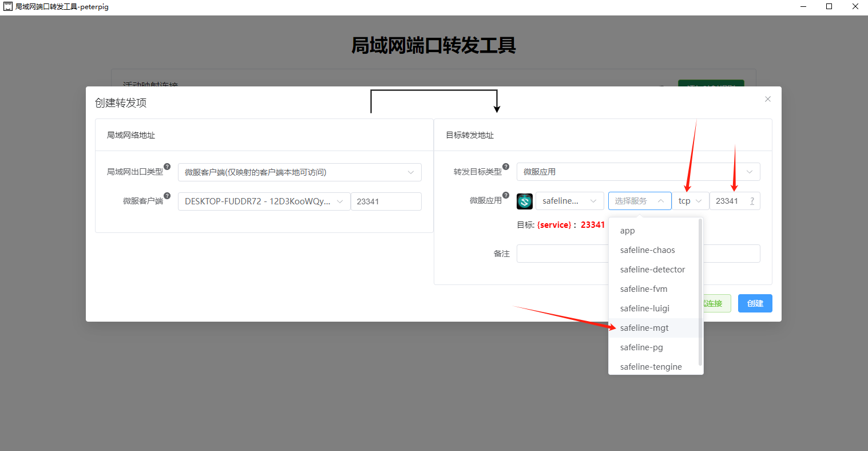Click the safeline application logo icon
Viewport: 868px width, 451px height.
pyautogui.click(x=525, y=201)
